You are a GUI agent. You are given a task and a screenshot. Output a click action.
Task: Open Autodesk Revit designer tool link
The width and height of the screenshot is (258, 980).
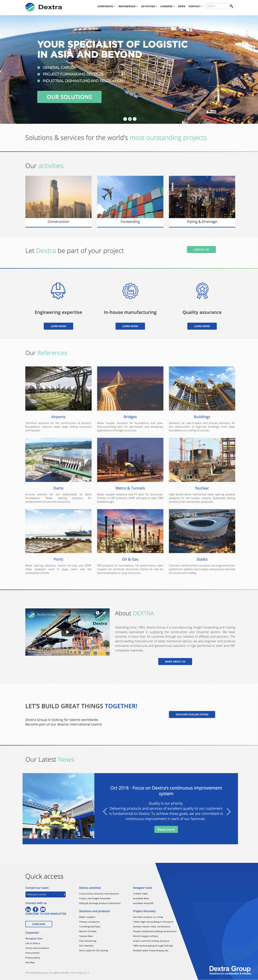click(x=141, y=898)
